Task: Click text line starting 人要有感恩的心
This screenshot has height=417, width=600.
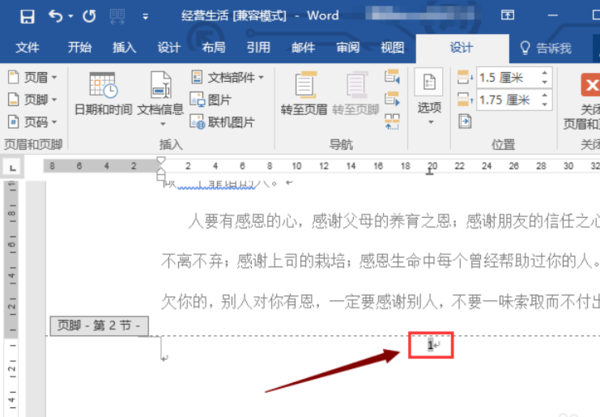Action: (394, 221)
